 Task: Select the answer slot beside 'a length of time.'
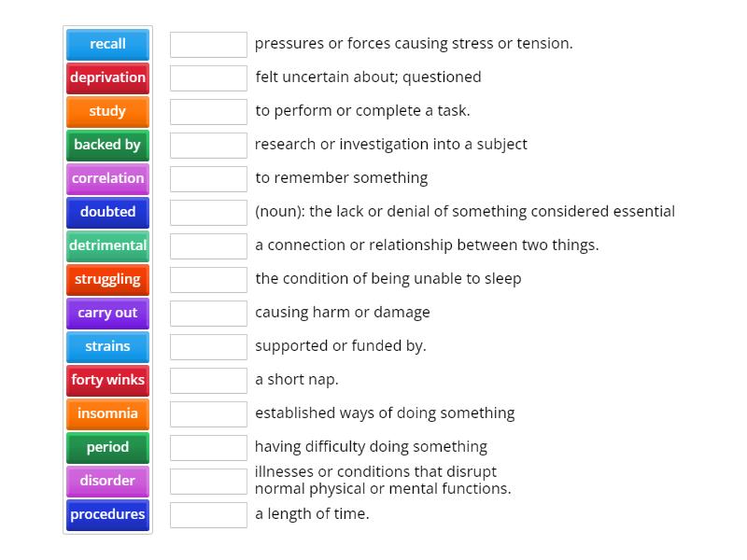(208, 512)
